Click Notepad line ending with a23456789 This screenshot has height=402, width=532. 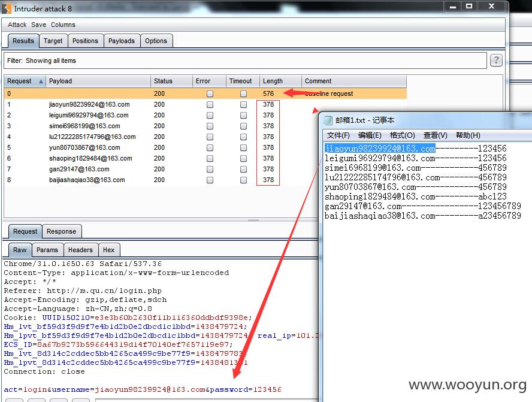423,216
